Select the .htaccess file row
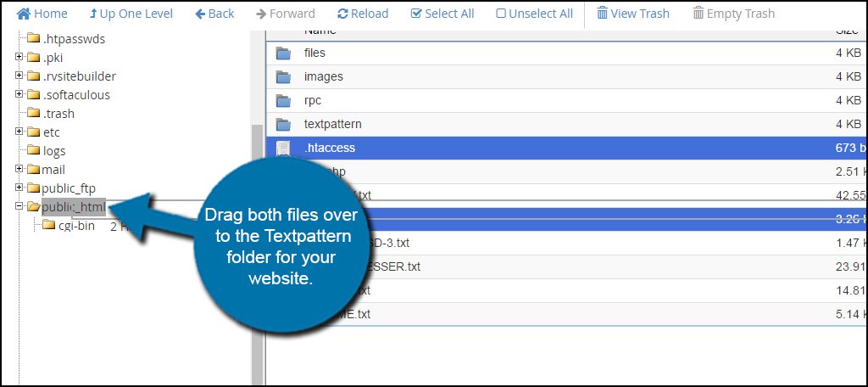 pos(329,148)
